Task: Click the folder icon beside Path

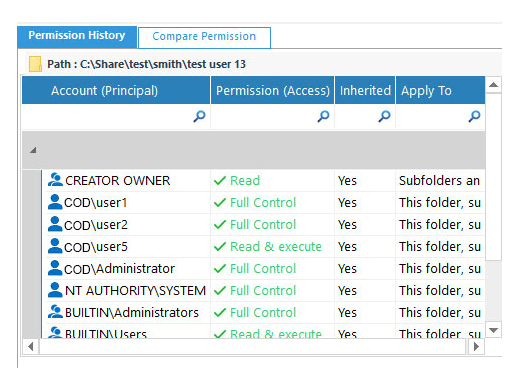Action: coord(35,64)
